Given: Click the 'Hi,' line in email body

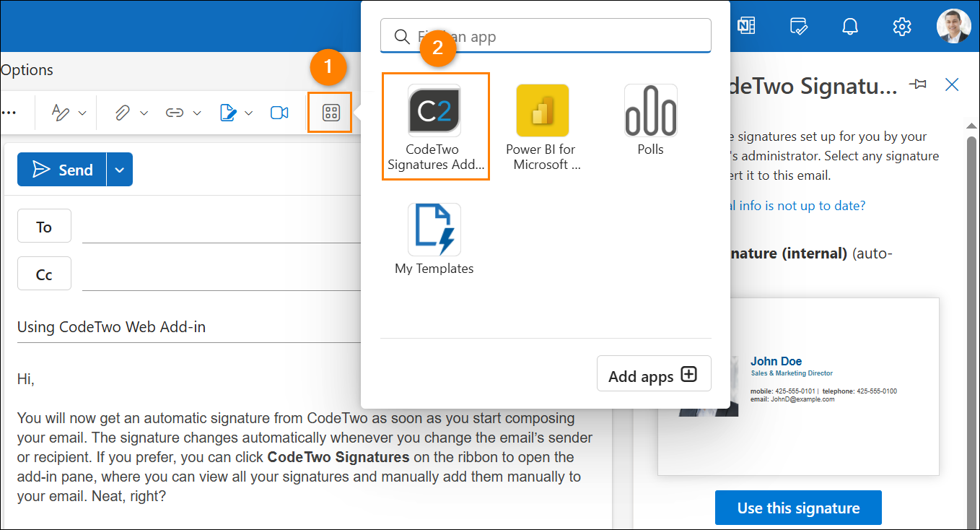Looking at the screenshot, I should point(26,378).
